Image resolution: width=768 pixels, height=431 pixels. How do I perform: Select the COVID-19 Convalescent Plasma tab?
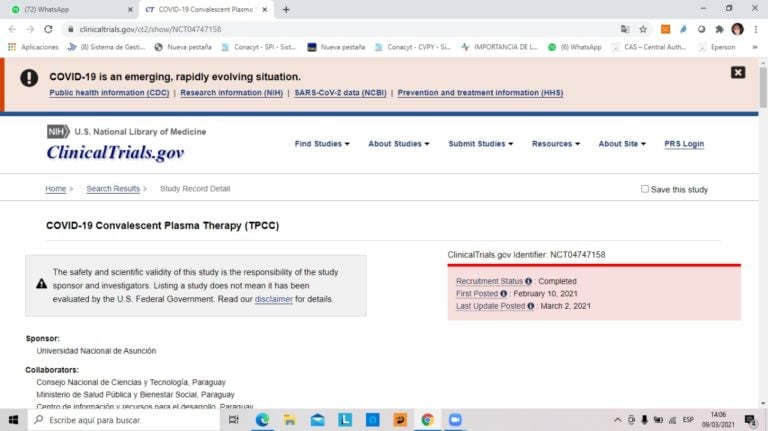(206, 9)
